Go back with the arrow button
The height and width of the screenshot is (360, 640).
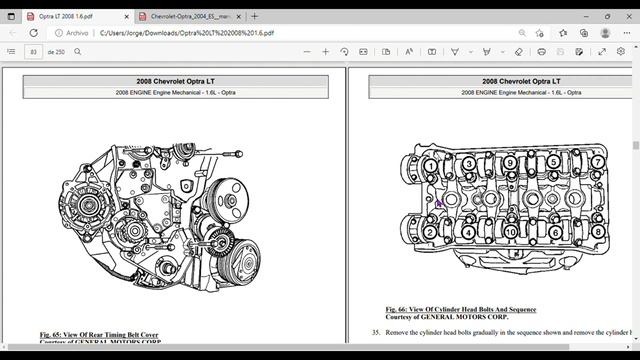coord(13,33)
